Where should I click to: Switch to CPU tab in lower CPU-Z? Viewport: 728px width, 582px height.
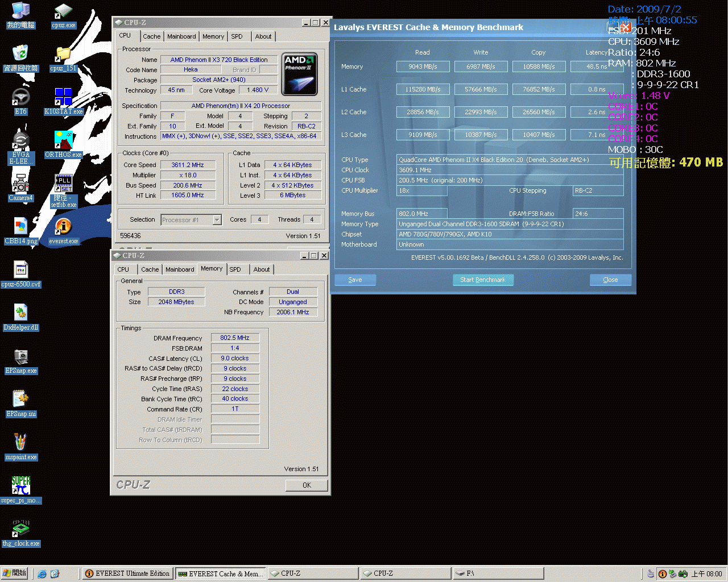[x=123, y=269]
